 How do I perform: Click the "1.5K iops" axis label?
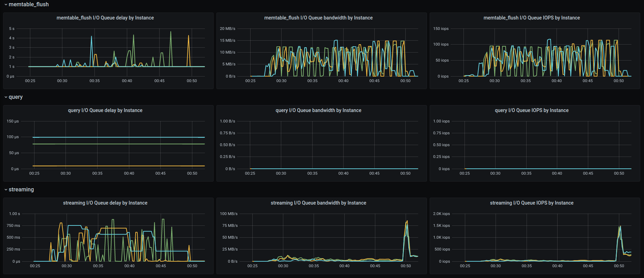442,225
